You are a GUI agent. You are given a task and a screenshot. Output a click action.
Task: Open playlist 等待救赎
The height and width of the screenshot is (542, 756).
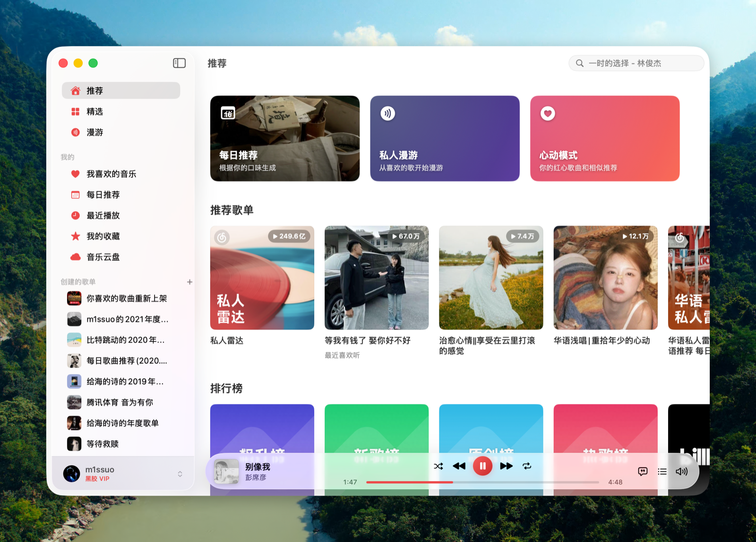tap(121, 444)
